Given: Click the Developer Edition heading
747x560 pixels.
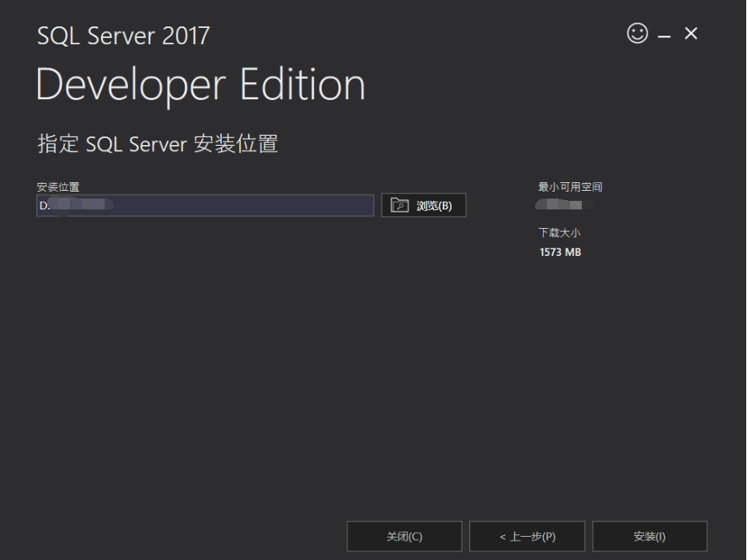Looking at the screenshot, I should pos(200,85).
